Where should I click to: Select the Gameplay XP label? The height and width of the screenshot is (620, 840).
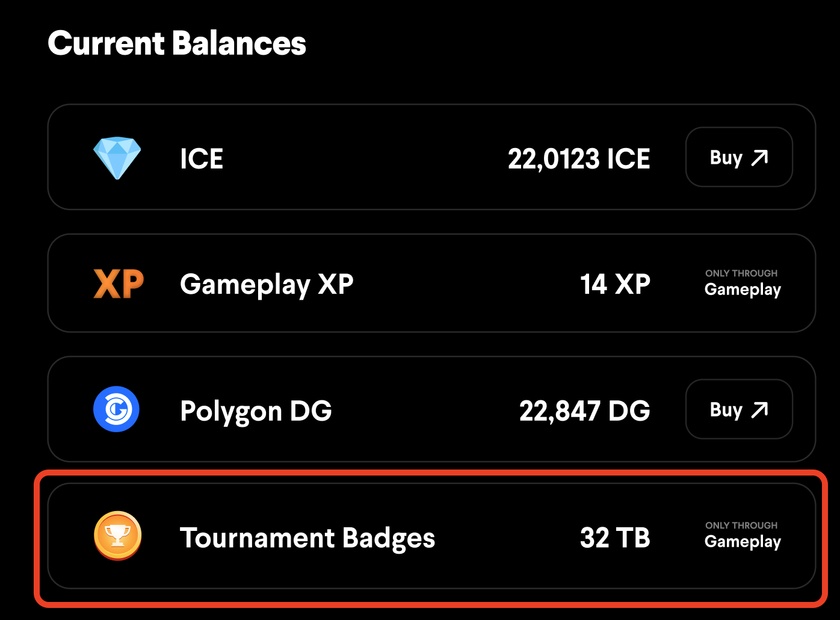[x=267, y=285]
